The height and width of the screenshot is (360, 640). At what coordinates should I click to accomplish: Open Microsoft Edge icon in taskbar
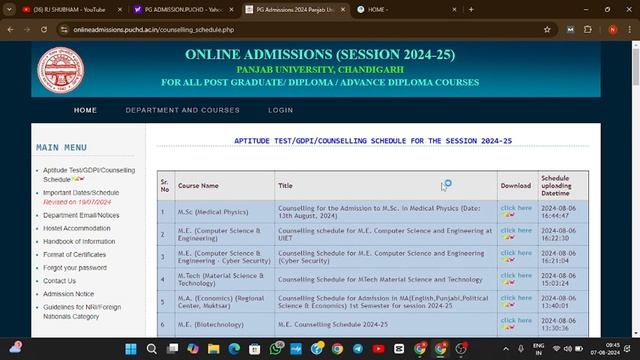tap(234, 349)
